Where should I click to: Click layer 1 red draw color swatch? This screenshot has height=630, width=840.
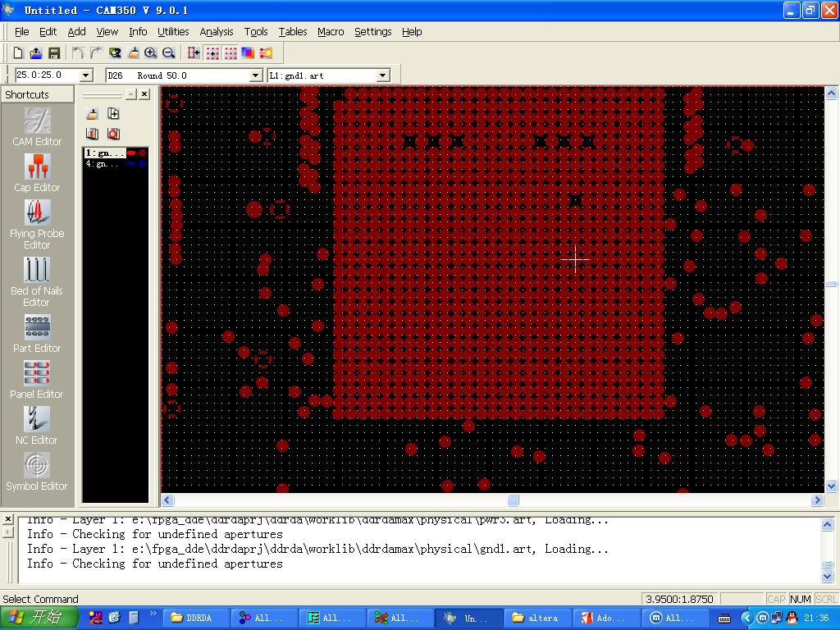(x=132, y=153)
